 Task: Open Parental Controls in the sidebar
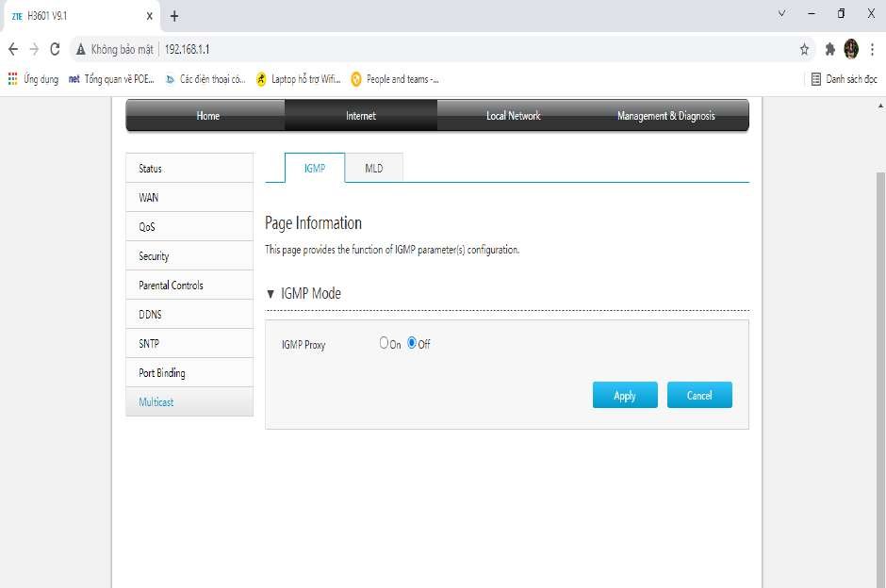189,285
